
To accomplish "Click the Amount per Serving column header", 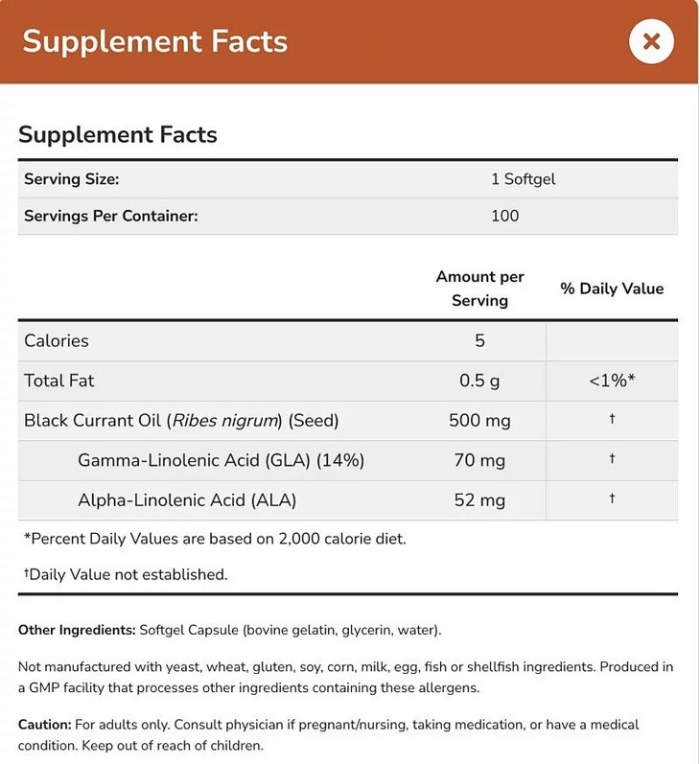I will [x=479, y=288].
